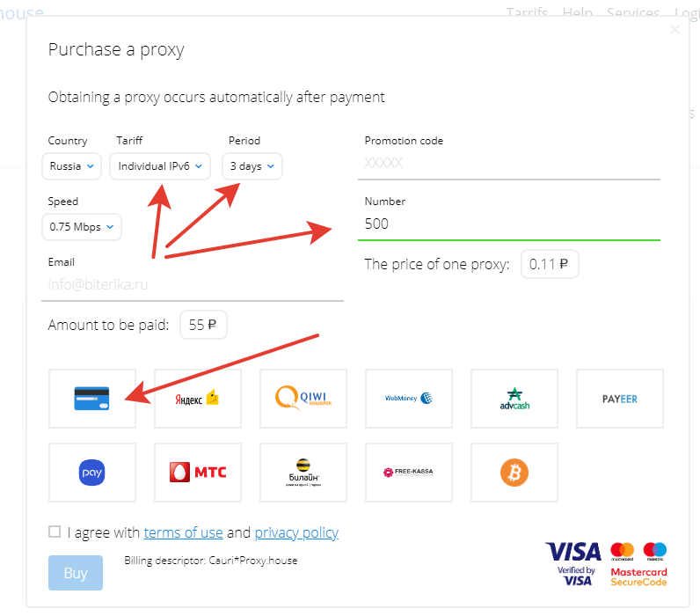Choose Beeline payment option
This screenshot has height=616, width=700.
[x=303, y=473]
